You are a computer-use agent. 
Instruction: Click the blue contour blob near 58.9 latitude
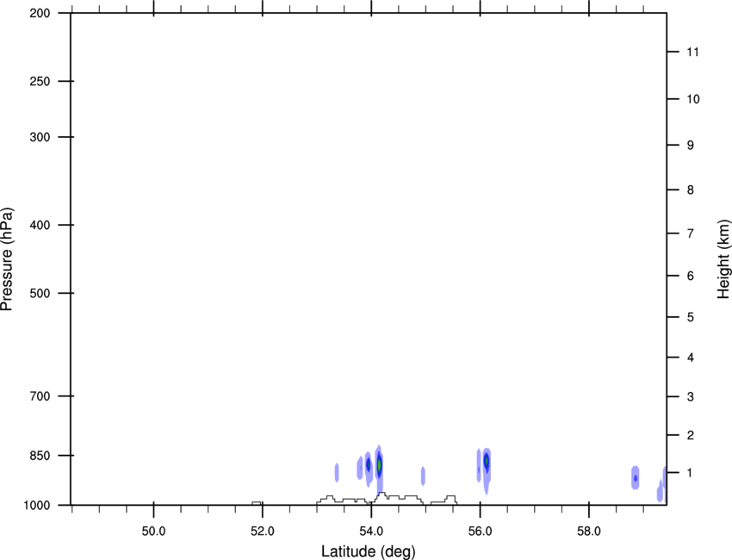tap(635, 478)
